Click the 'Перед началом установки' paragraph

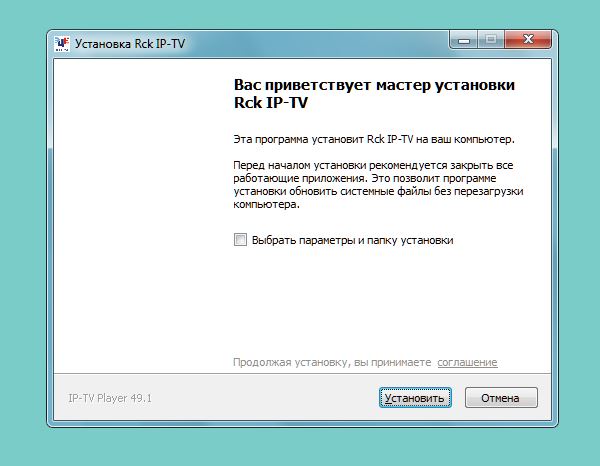(x=378, y=183)
